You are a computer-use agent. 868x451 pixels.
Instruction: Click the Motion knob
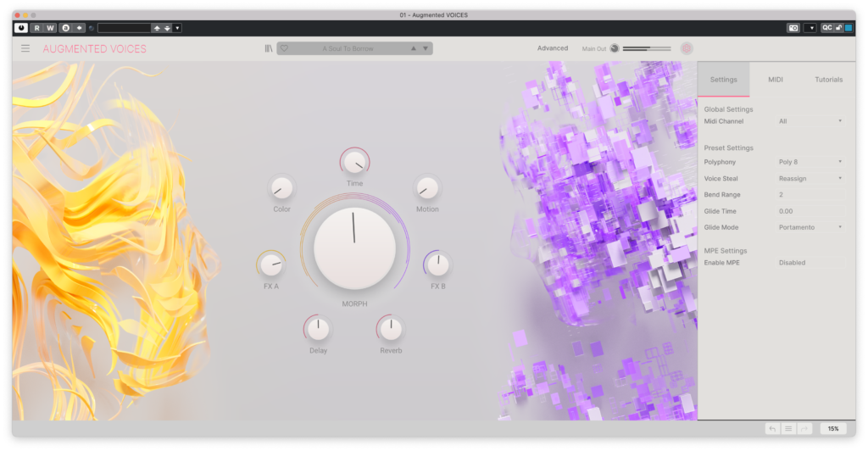point(427,189)
